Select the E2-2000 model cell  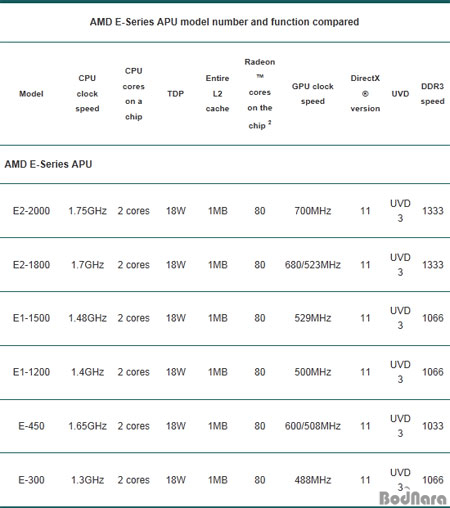(31, 211)
